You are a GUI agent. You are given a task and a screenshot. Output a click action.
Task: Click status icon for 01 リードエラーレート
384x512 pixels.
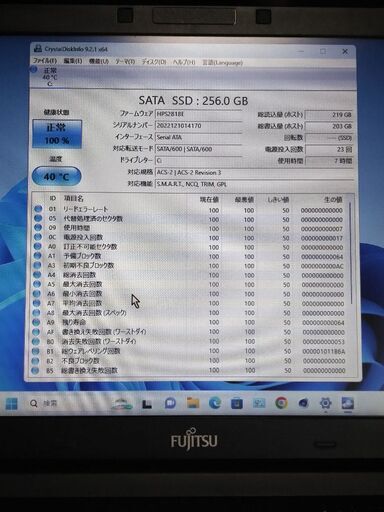(x=38, y=209)
